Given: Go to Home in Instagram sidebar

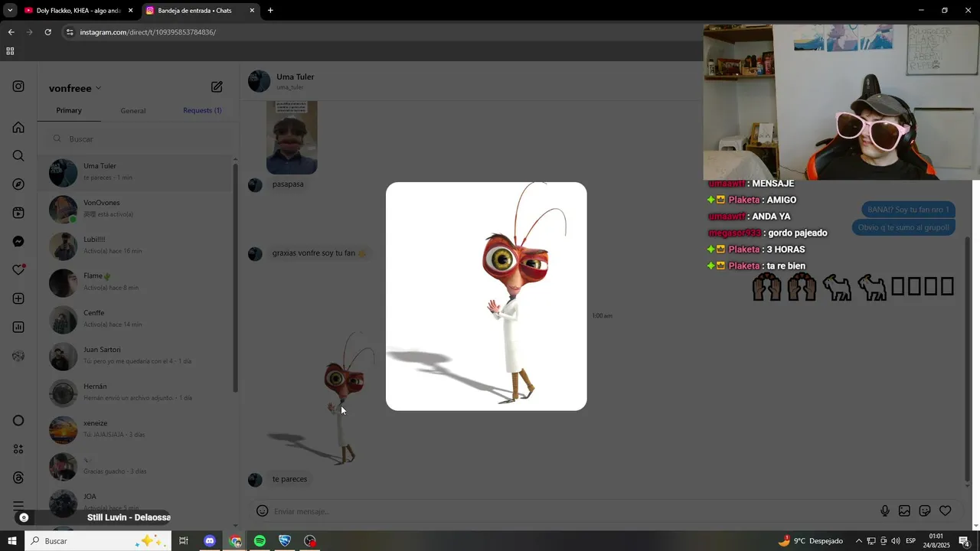Looking at the screenshot, I should pos(18,127).
